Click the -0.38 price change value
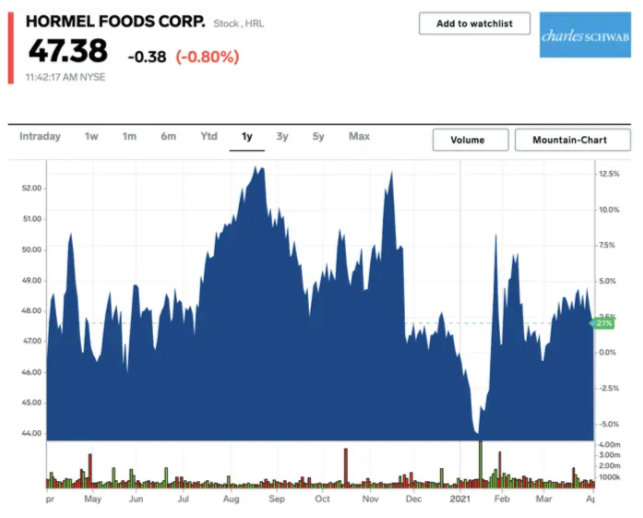 coord(147,57)
